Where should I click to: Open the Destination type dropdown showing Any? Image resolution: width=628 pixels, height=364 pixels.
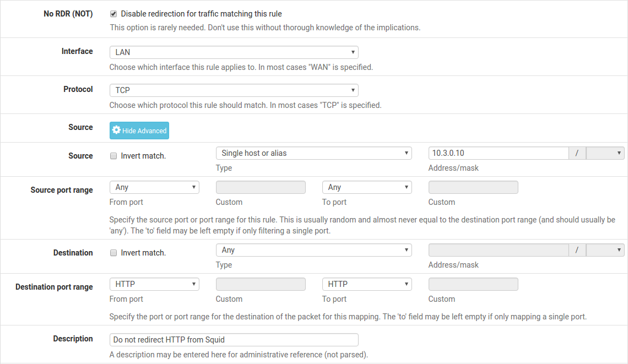point(313,250)
